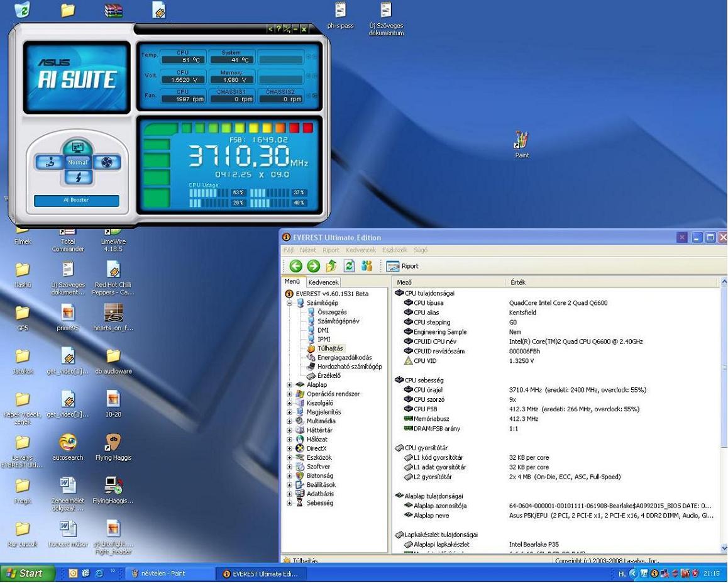
Task: Open the ph-s pass text file
Action: [340, 16]
